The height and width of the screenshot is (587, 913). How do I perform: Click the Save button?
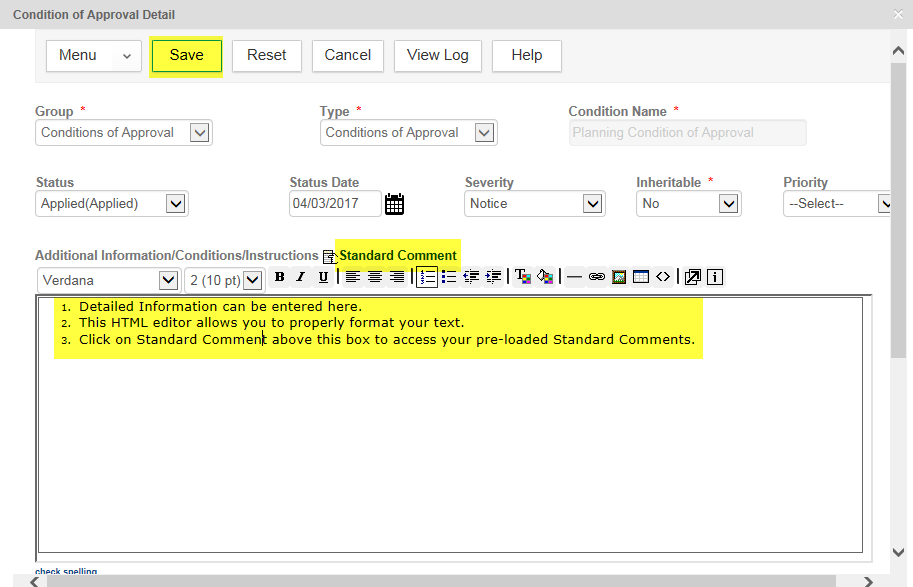186,56
